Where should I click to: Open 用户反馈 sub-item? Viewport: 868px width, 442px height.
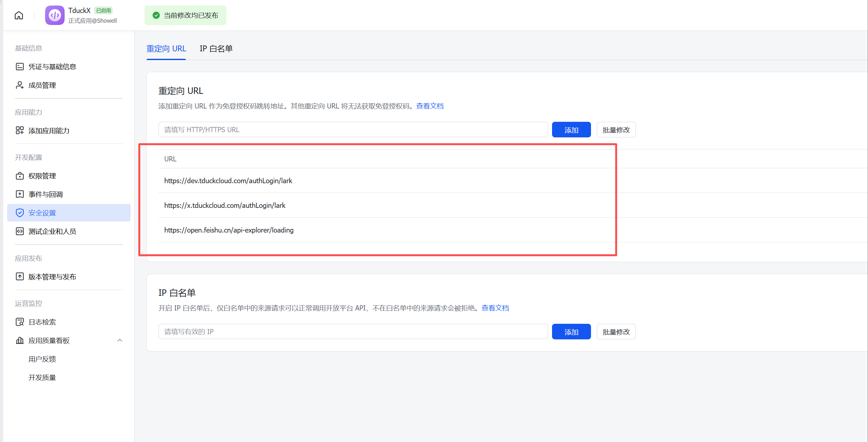[x=42, y=359]
